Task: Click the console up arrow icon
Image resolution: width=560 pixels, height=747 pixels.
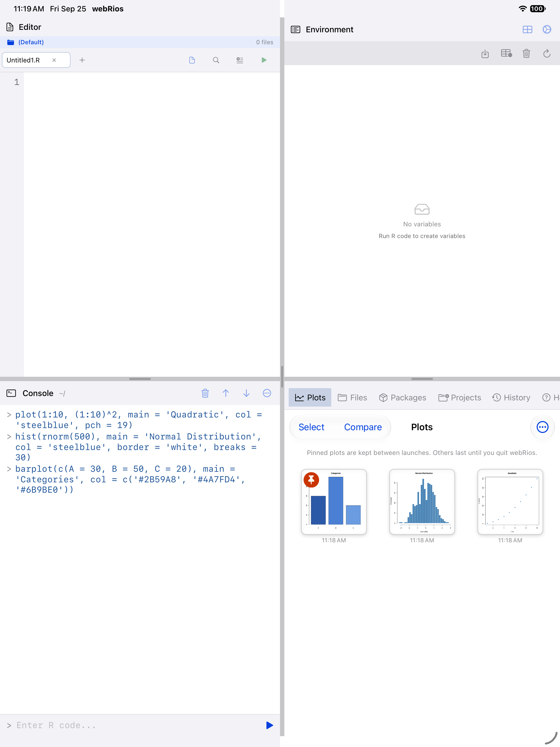Action: coord(226,393)
